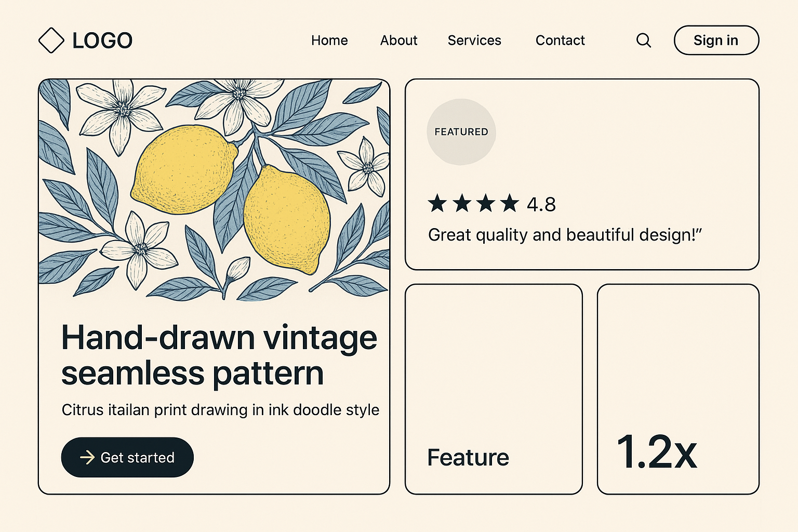The width and height of the screenshot is (798, 532).
Task: Select the first star in the rating
Action: click(437, 203)
